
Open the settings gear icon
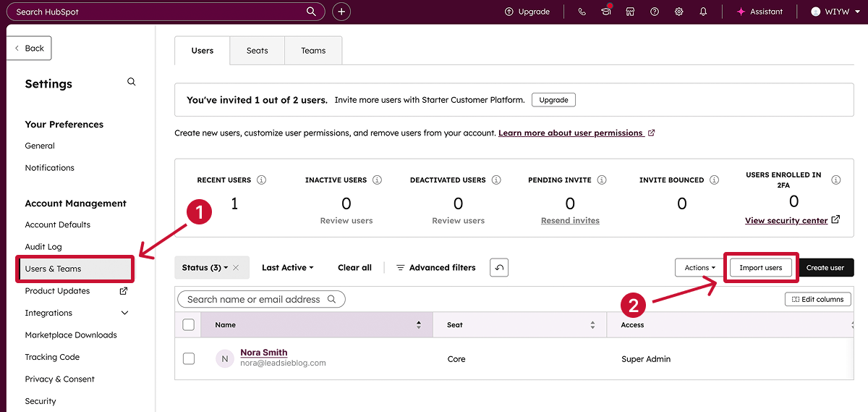(x=678, y=12)
